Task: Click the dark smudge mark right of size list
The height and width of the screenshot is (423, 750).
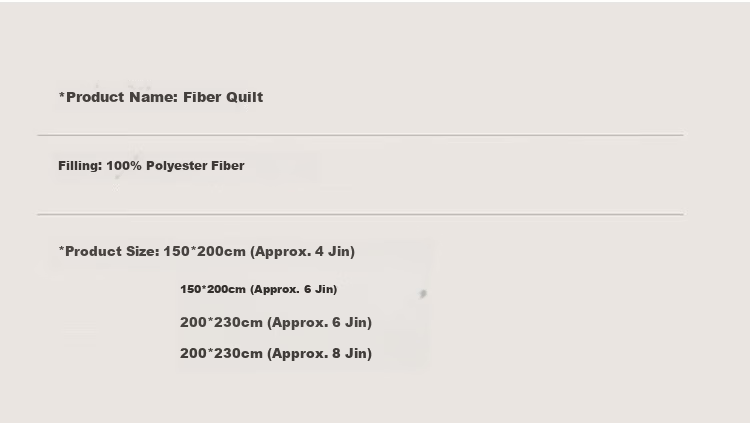Action: click(x=423, y=294)
